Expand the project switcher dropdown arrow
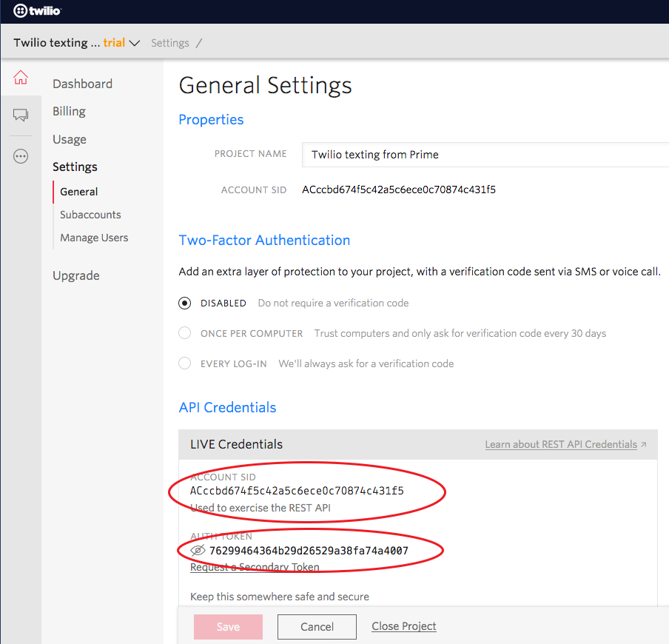 [x=135, y=43]
